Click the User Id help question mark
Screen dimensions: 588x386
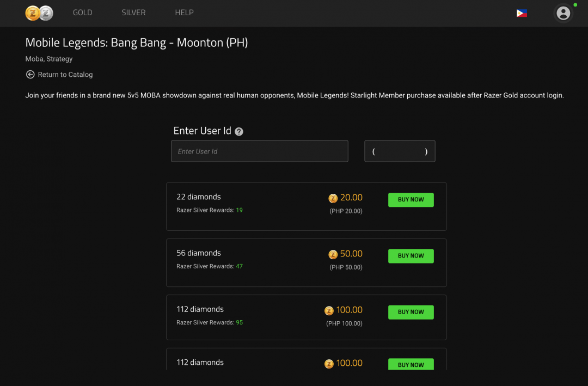click(238, 131)
